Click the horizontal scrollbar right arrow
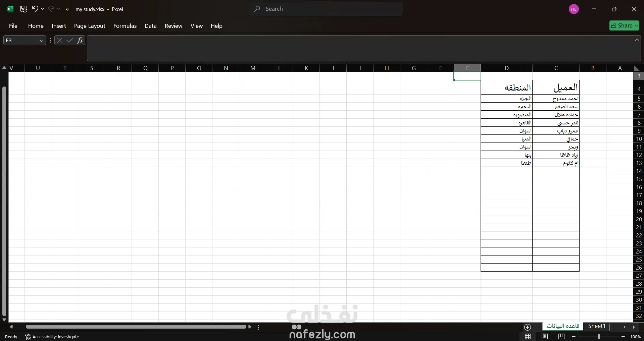The width and height of the screenshot is (644, 341). 250,327
